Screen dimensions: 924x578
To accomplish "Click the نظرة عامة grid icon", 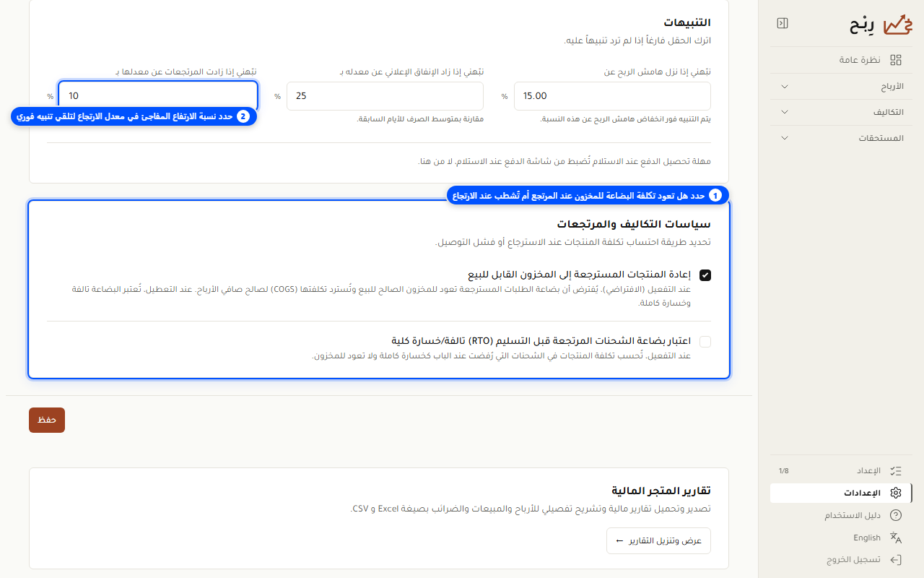I will (x=896, y=60).
